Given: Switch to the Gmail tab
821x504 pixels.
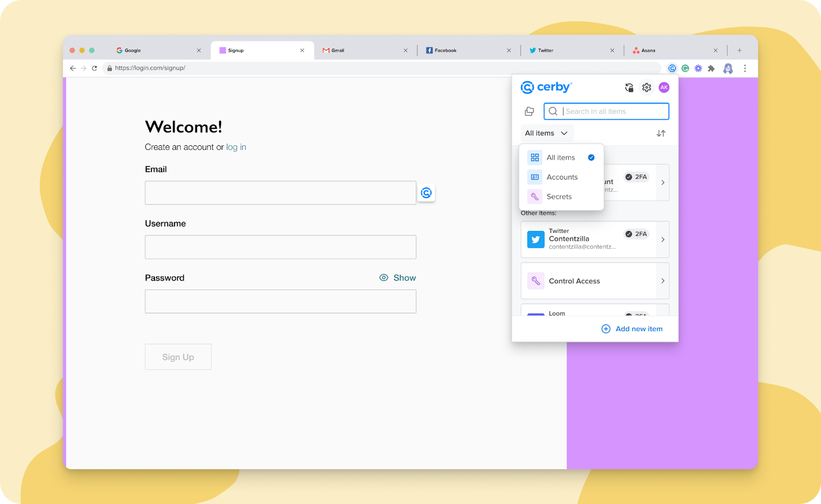Looking at the screenshot, I should pos(365,50).
